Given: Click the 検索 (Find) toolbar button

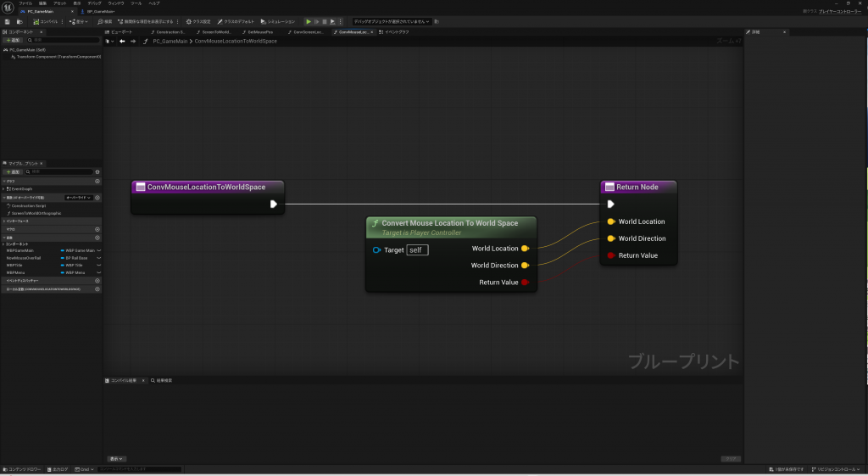Looking at the screenshot, I should pos(104,21).
